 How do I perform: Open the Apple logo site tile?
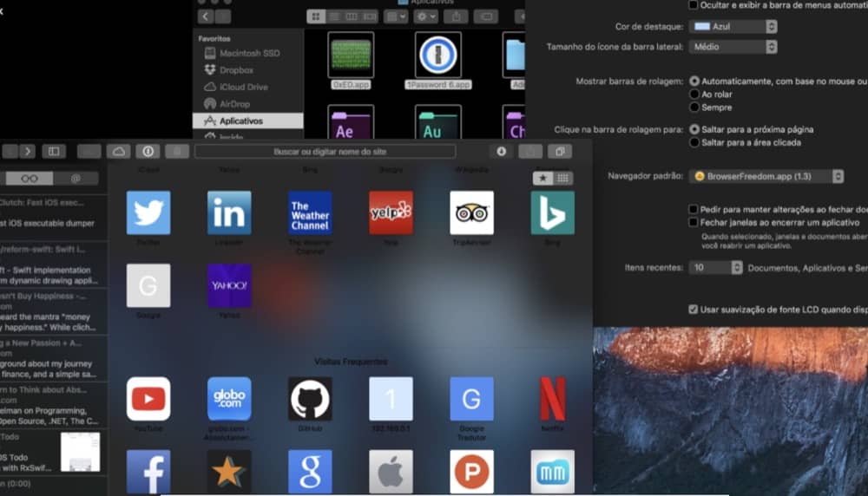391,472
